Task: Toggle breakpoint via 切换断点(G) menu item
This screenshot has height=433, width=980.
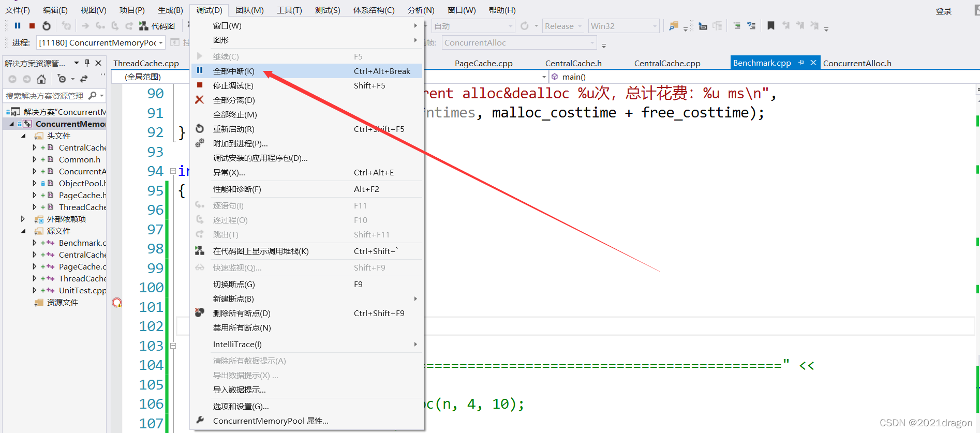Action: [x=307, y=284]
